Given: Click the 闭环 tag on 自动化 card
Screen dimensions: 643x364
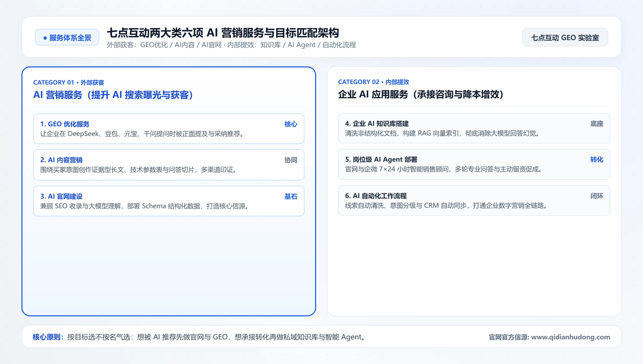Looking at the screenshot, I should [x=597, y=196].
